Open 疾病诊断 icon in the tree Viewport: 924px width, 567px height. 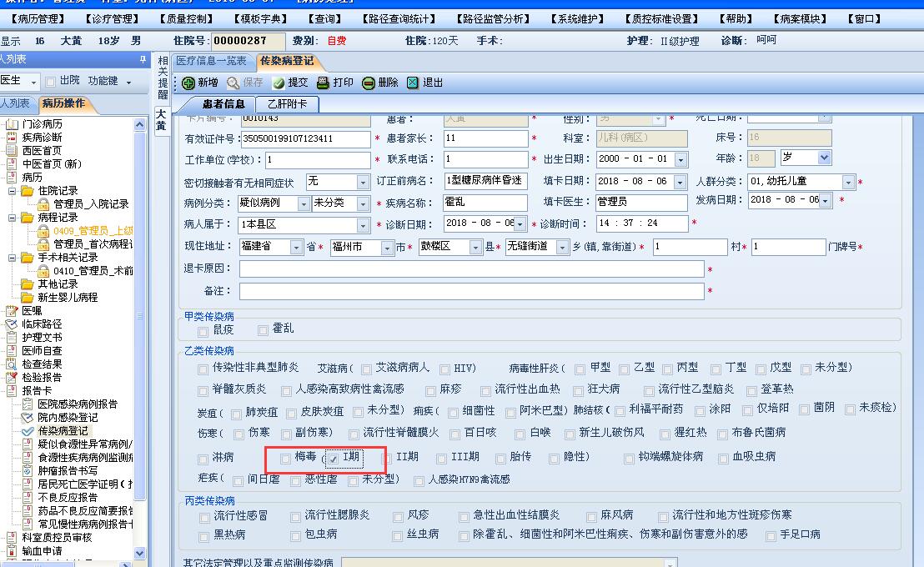coord(12,138)
